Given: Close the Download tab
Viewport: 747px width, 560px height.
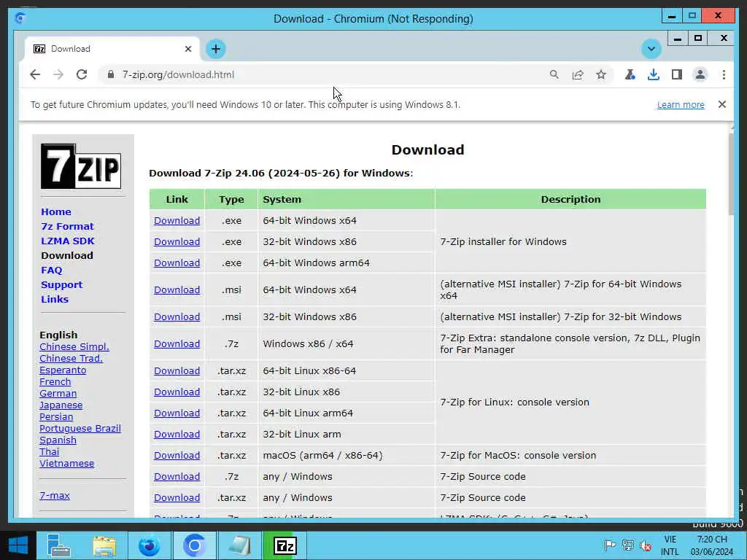Looking at the screenshot, I should point(188,49).
